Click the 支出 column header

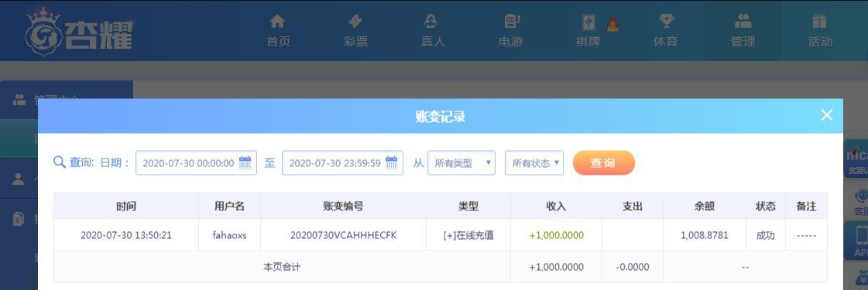(632, 206)
